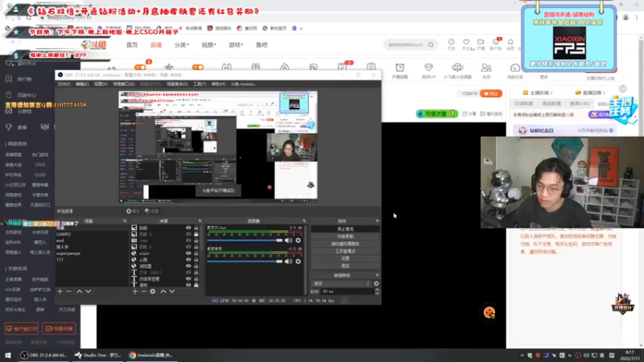The image size is (644, 362).
Task: Mute the Mic/Aux audio speaker icon
Action: (x=288, y=240)
